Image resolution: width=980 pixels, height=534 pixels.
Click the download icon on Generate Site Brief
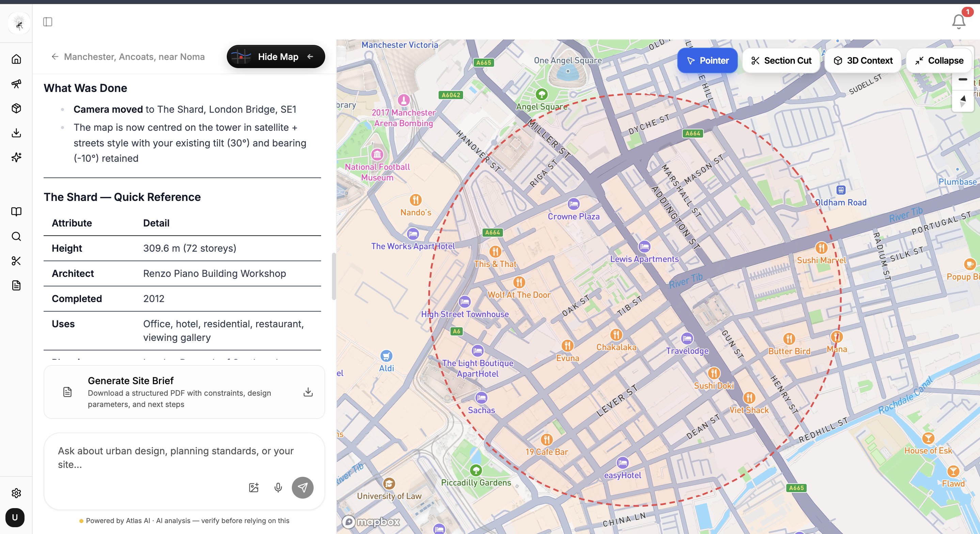(308, 392)
